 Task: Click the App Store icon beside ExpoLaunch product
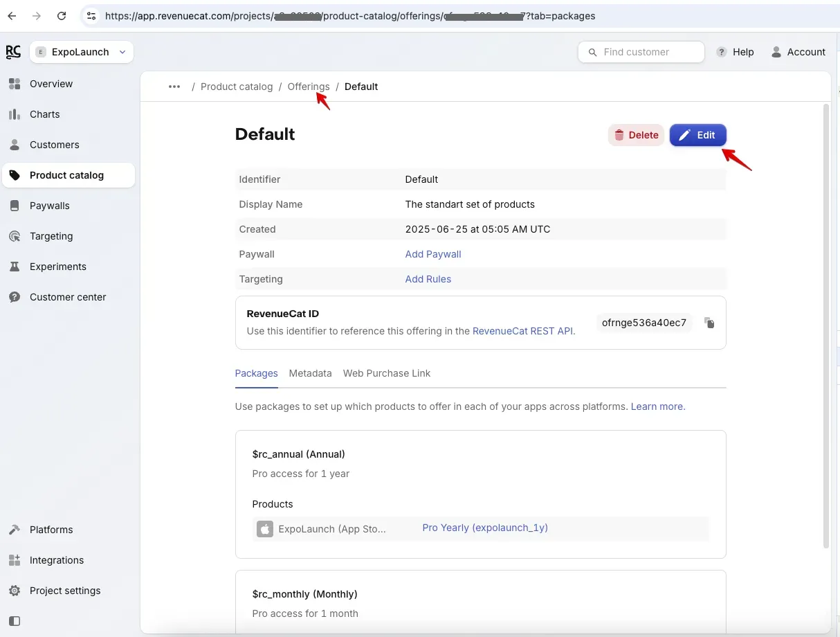(x=265, y=529)
